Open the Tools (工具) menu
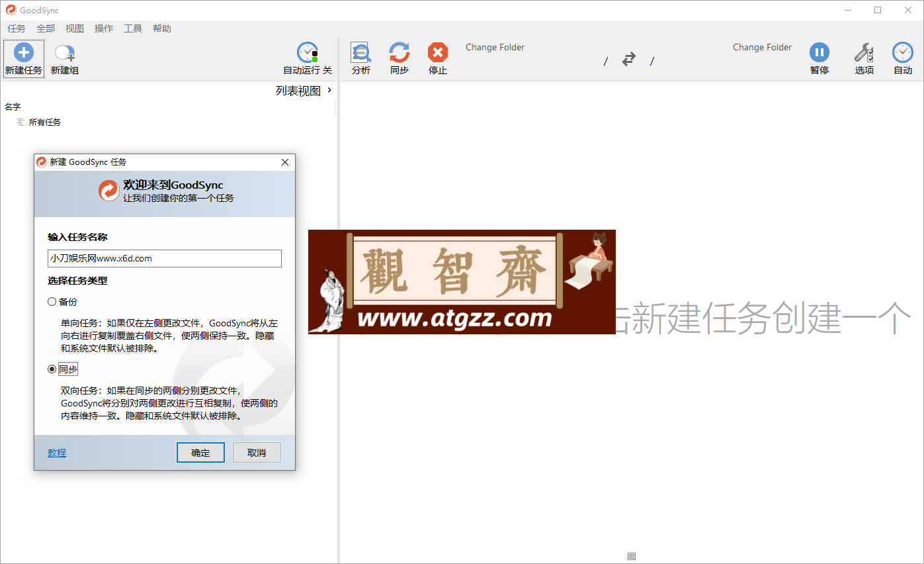 [133, 28]
